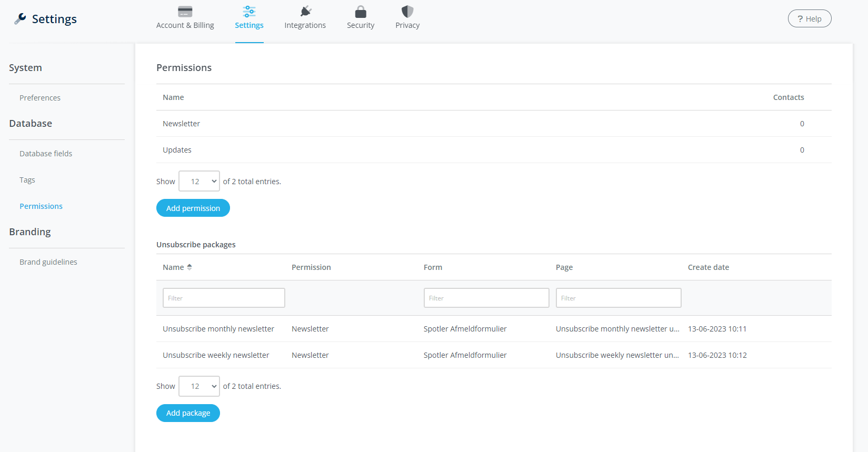Expand Permissions table show entries dropdown
Screen dimensions: 868x452
coord(199,182)
